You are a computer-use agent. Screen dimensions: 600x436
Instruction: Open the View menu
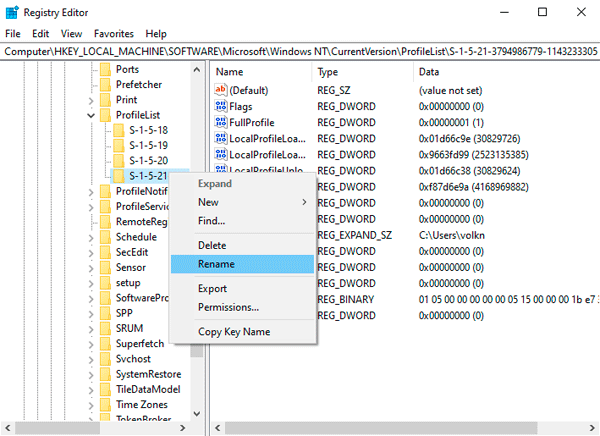pos(71,34)
